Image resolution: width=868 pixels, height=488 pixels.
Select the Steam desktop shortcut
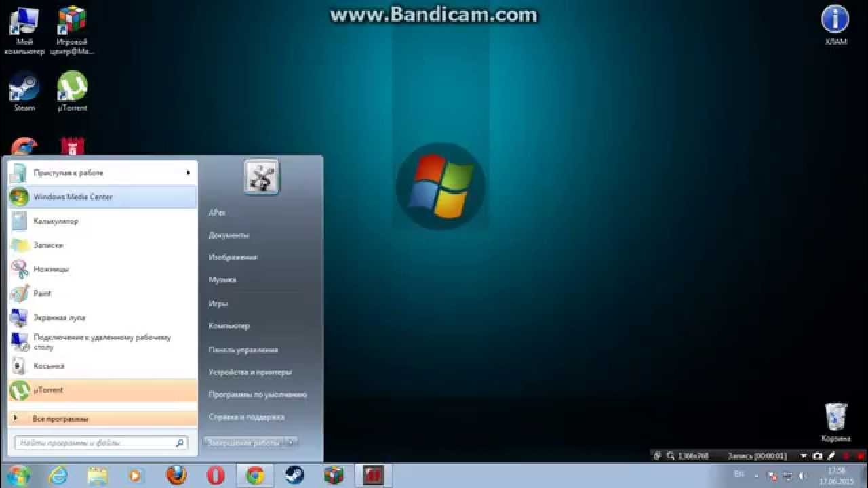[24, 91]
